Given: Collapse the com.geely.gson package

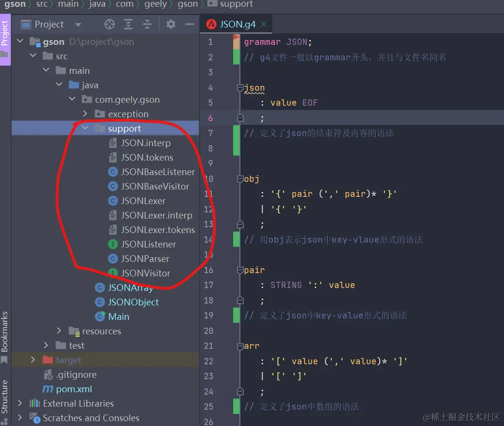Looking at the screenshot, I should (72, 99).
